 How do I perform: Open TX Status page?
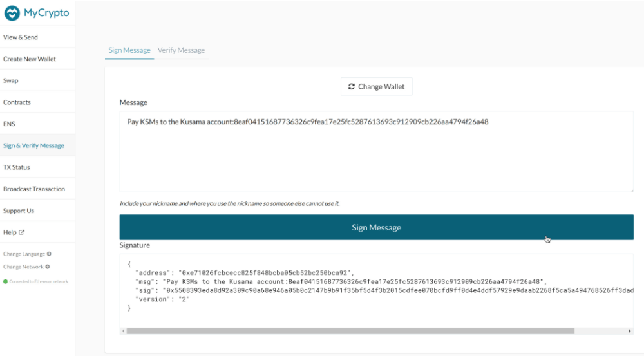(37, 167)
